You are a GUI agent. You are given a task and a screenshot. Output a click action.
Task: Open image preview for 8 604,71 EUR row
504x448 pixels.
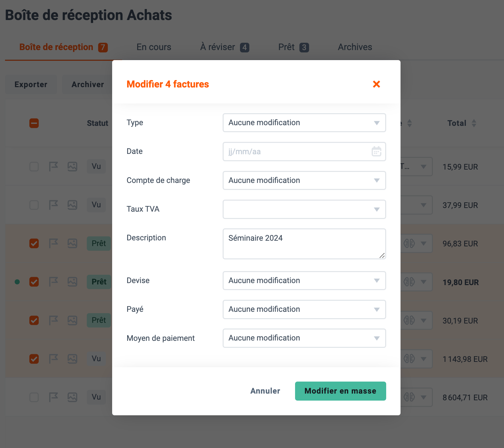pos(72,397)
